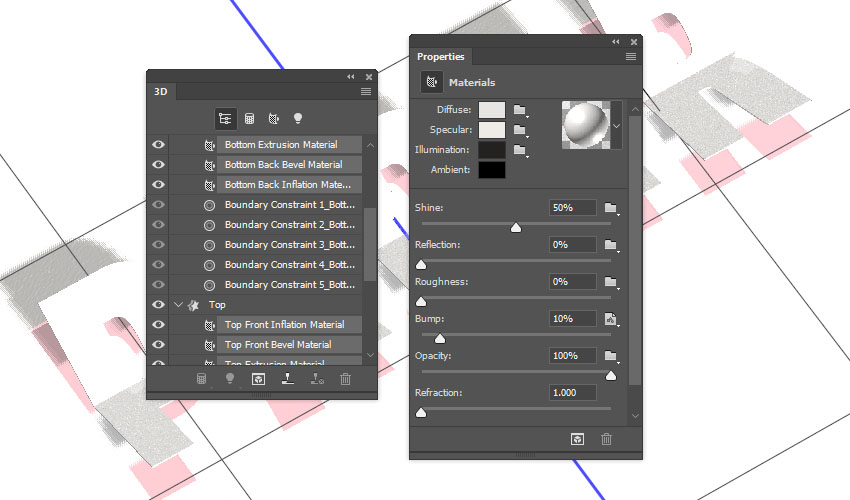The image size is (850, 500).
Task: Select Bottom Back Bevel Material row
Action: (289, 165)
